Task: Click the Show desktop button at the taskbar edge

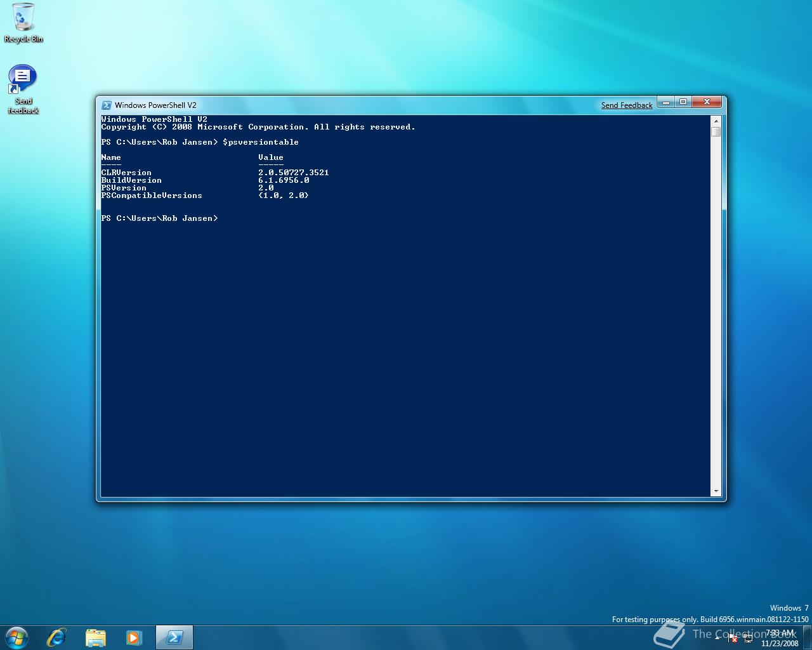Action: click(808, 638)
